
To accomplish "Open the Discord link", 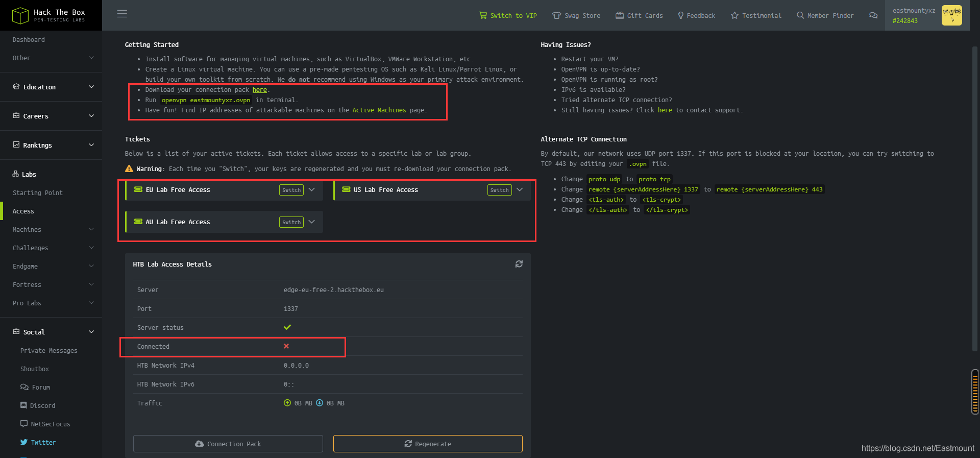I will [x=38, y=406].
